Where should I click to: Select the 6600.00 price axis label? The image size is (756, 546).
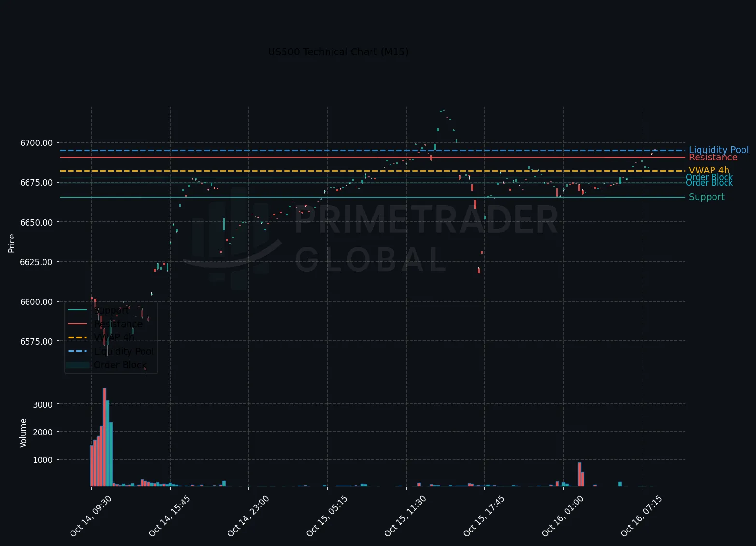pyautogui.click(x=36, y=302)
